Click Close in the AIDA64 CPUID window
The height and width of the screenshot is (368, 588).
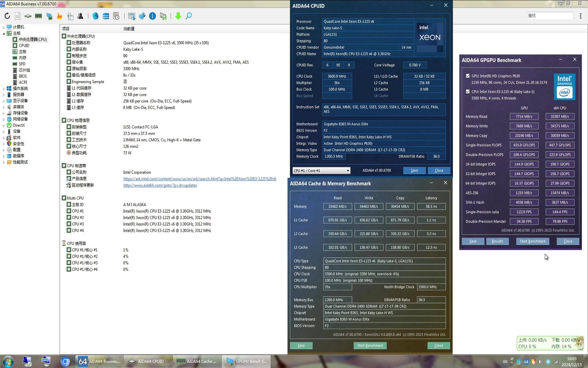(439, 170)
